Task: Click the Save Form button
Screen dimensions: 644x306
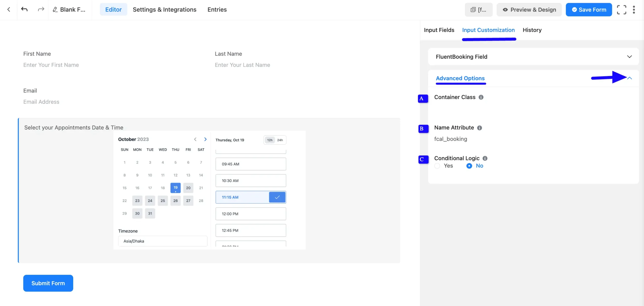Action: click(x=589, y=10)
